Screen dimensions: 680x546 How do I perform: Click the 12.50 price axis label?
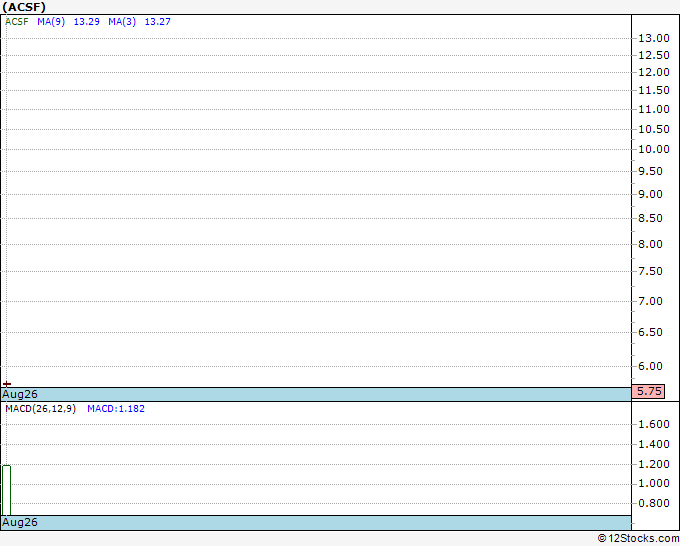[x=654, y=55]
